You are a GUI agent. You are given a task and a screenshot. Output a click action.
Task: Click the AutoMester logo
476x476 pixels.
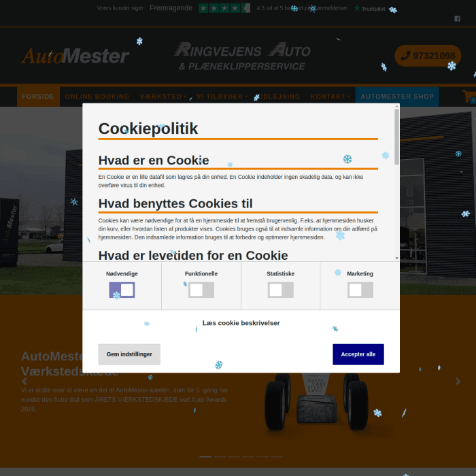coord(75,56)
